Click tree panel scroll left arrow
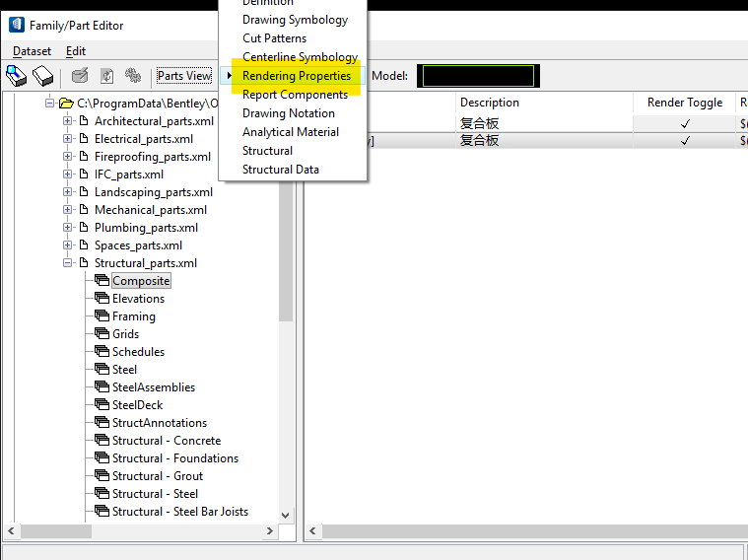 click(11, 530)
